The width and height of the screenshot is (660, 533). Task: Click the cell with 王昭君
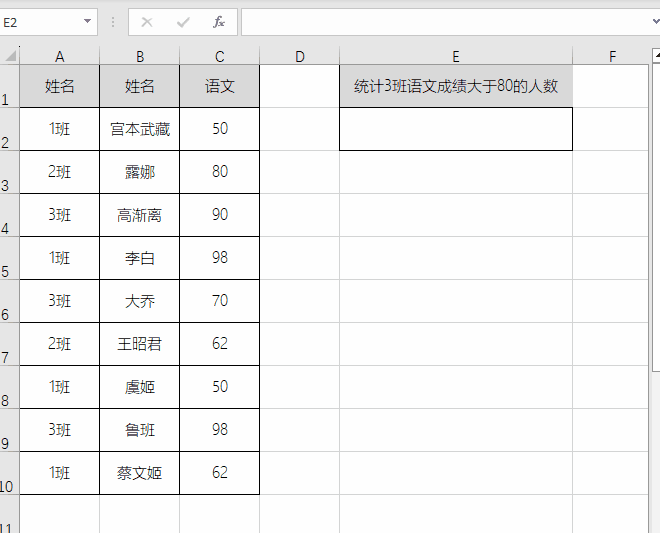coord(139,344)
